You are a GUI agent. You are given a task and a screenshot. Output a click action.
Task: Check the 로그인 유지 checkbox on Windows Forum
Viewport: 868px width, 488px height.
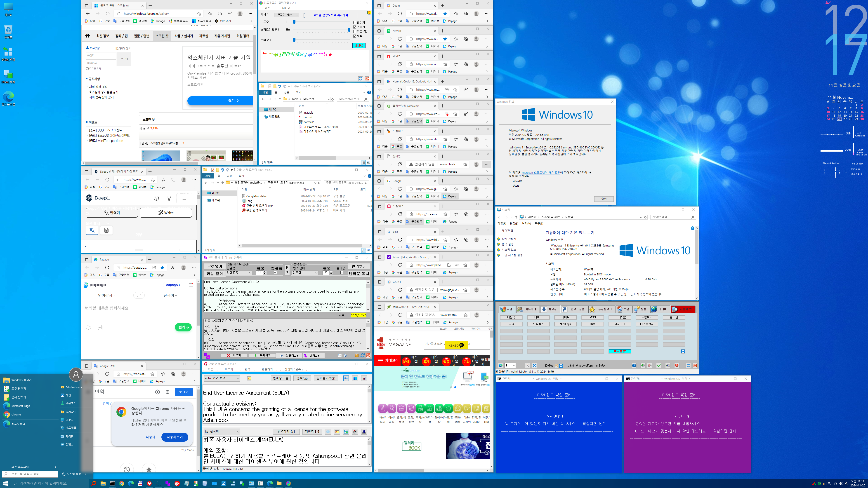tap(87, 68)
